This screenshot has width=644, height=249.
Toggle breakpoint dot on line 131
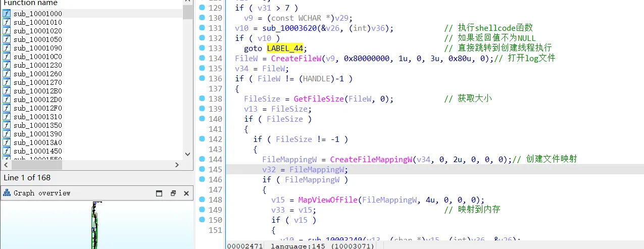[202, 28]
